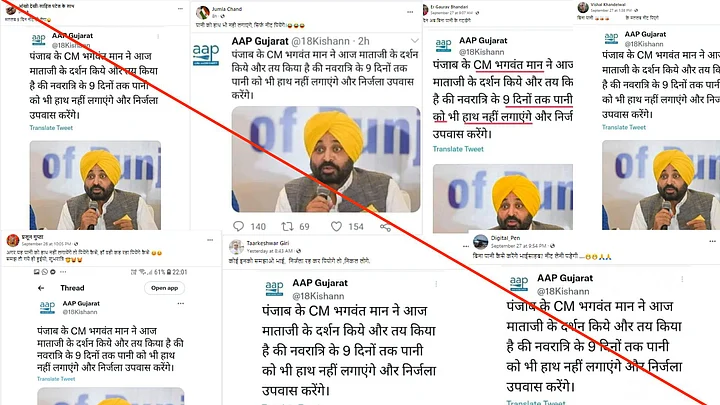Open the vertical dots on Taarkeshwar Giri's embedded tweet
The width and height of the screenshot is (720, 405).
436,284
